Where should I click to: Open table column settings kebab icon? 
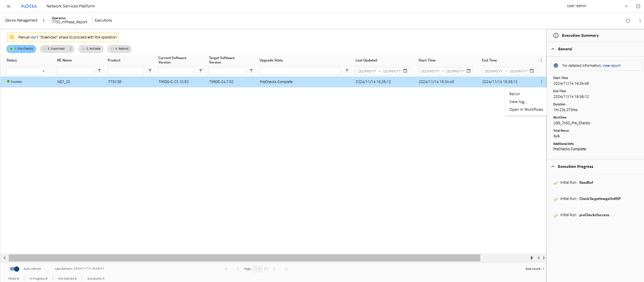[541, 60]
